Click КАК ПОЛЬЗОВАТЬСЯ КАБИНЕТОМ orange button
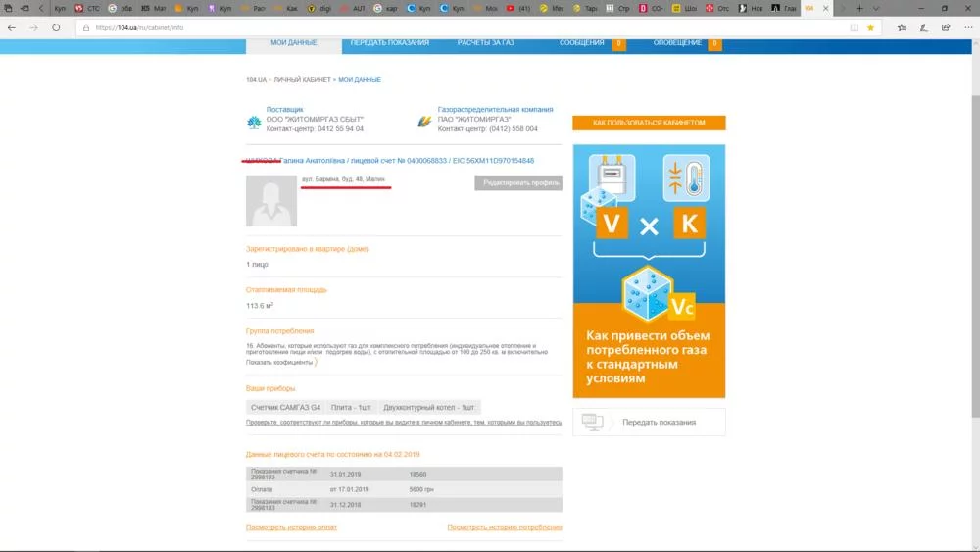This screenshot has height=552, width=980. point(649,124)
